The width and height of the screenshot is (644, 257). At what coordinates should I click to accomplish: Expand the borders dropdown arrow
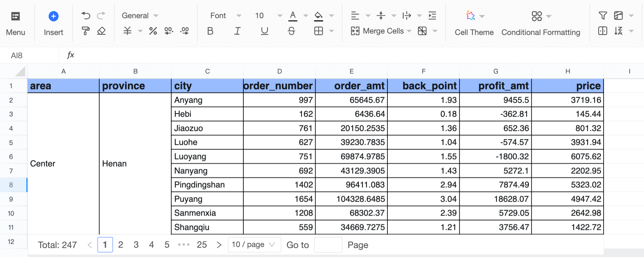click(331, 31)
